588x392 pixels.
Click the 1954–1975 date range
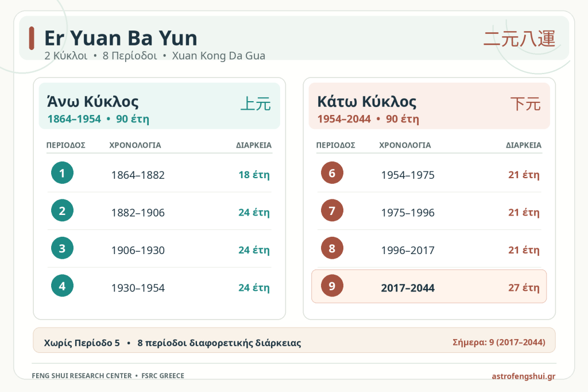(x=408, y=175)
